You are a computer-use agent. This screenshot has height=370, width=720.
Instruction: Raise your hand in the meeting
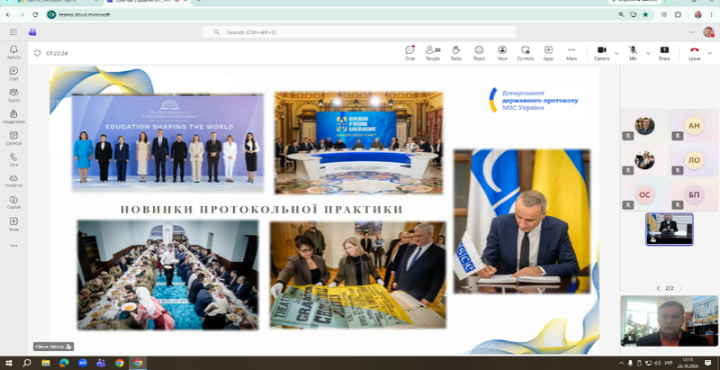tap(456, 53)
